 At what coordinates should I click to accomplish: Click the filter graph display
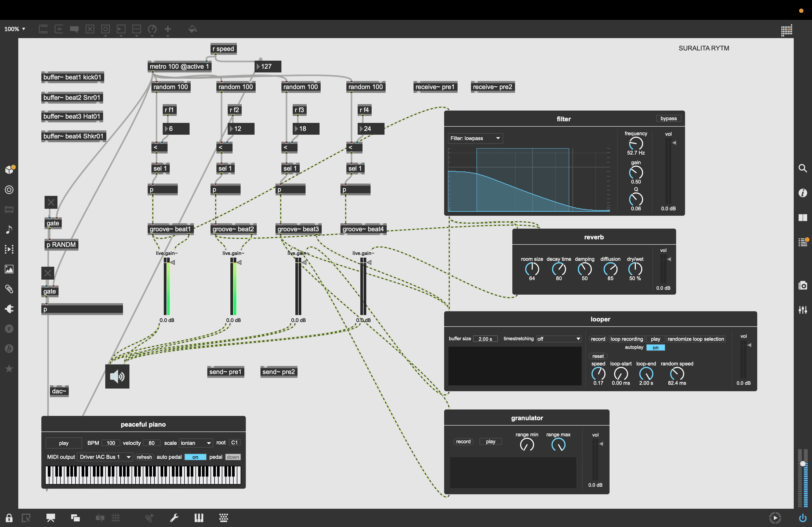pyautogui.click(x=528, y=180)
